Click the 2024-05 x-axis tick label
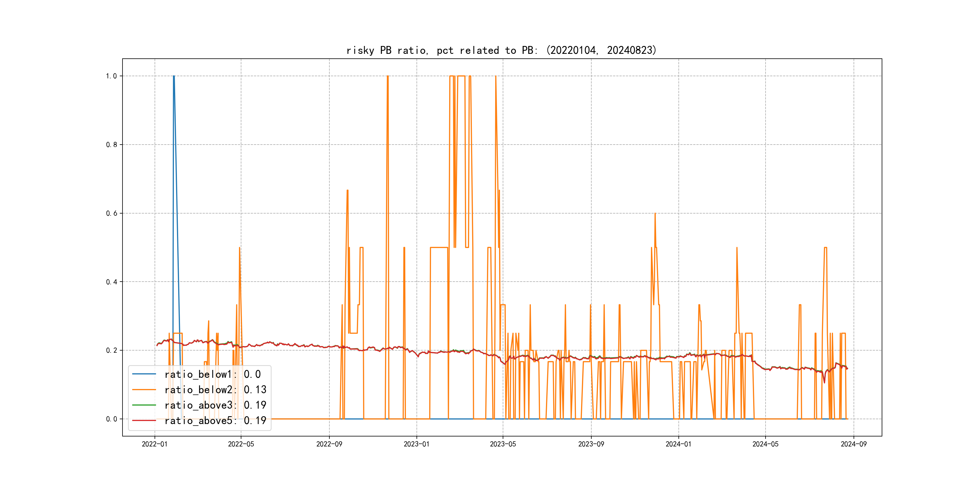This screenshot has width=980, height=490. click(766, 444)
